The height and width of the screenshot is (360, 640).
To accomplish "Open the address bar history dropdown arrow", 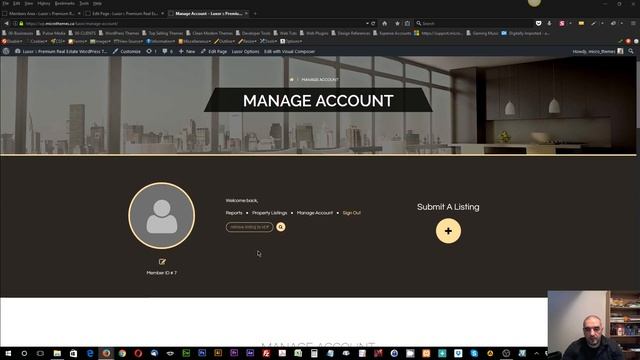I will [367, 24].
